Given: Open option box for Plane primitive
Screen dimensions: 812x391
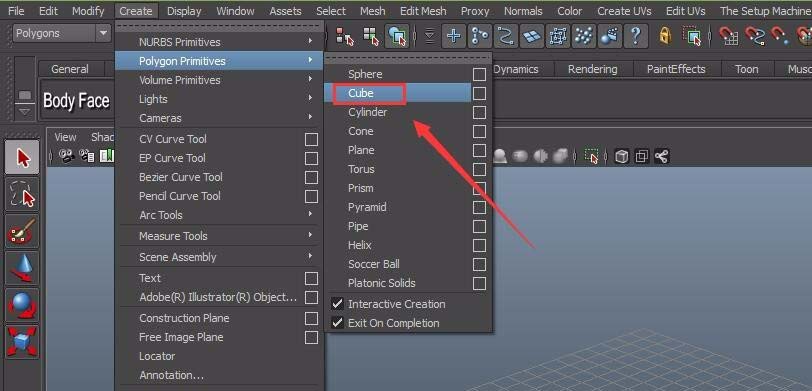Looking at the screenshot, I should click(x=480, y=150).
